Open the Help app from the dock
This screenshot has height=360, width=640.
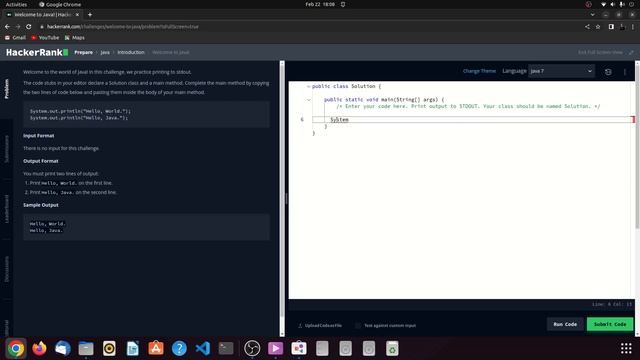click(179, 348)
